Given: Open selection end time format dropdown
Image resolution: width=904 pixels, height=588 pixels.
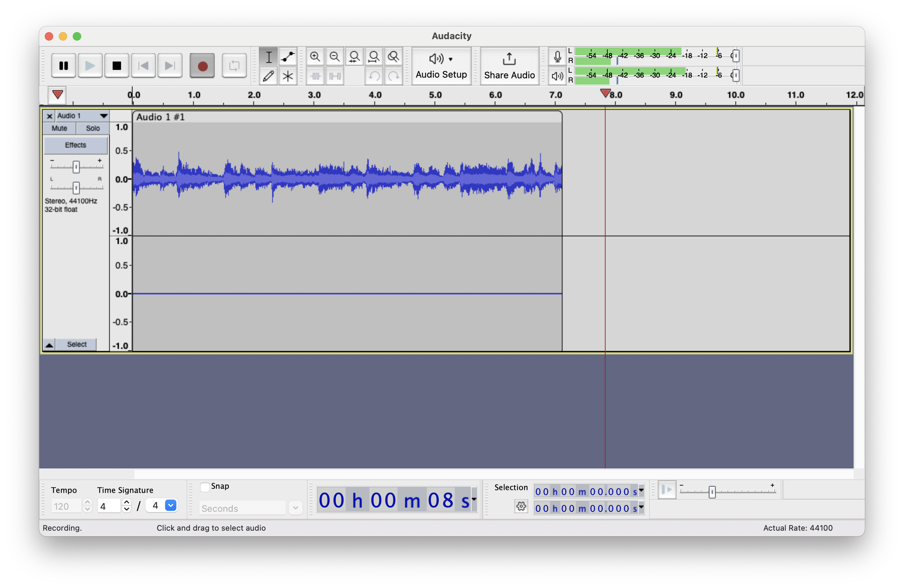Looking at the screenshot, I should (x=641, y=507).
